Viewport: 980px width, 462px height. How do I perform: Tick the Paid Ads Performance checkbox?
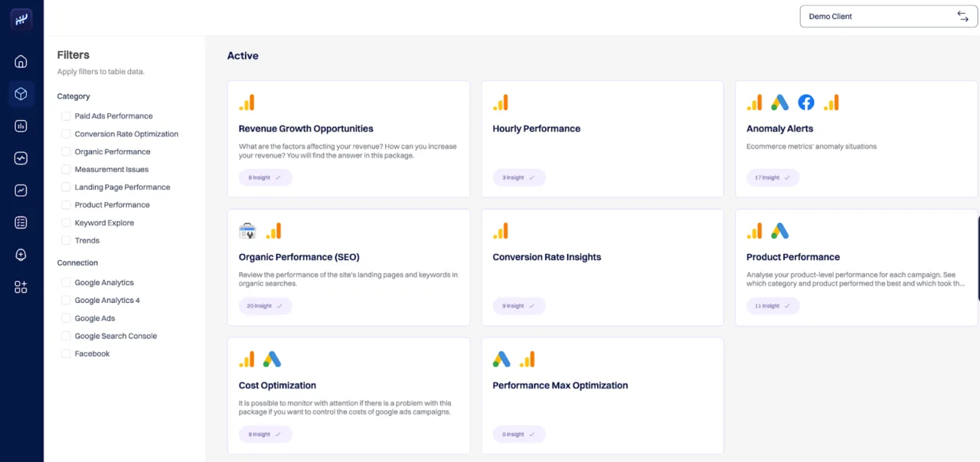(x=67, y=116)
